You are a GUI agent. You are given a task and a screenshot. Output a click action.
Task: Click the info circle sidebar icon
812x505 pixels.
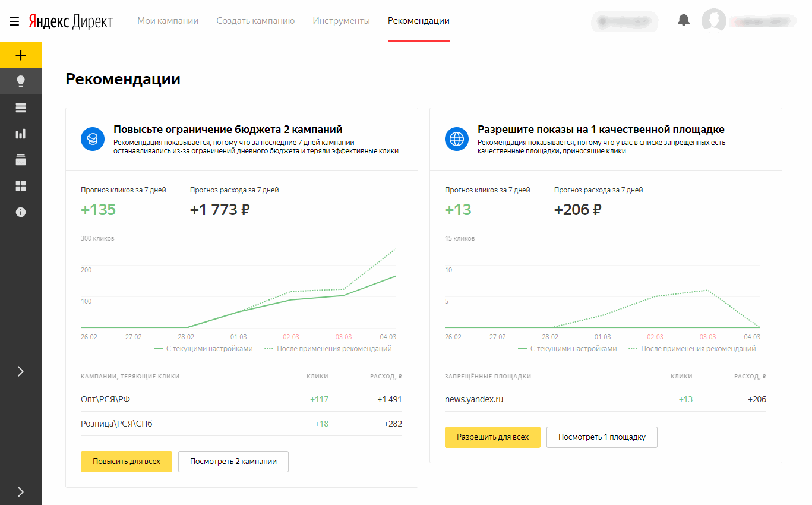21,212
